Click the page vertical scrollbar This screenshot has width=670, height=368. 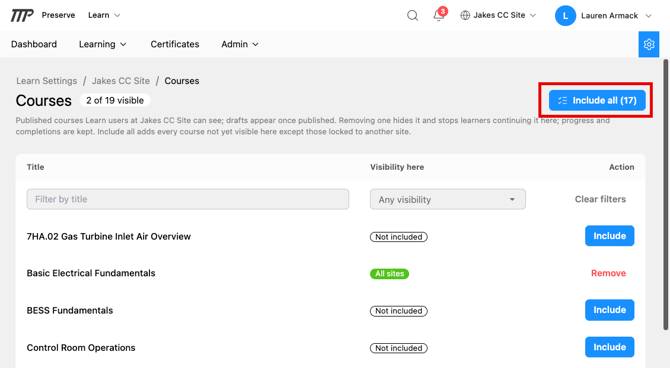[665, 194]
